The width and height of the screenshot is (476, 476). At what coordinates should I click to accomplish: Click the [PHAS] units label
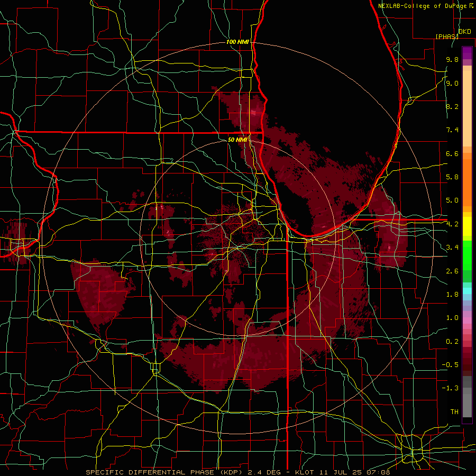(x=447, y=36)
